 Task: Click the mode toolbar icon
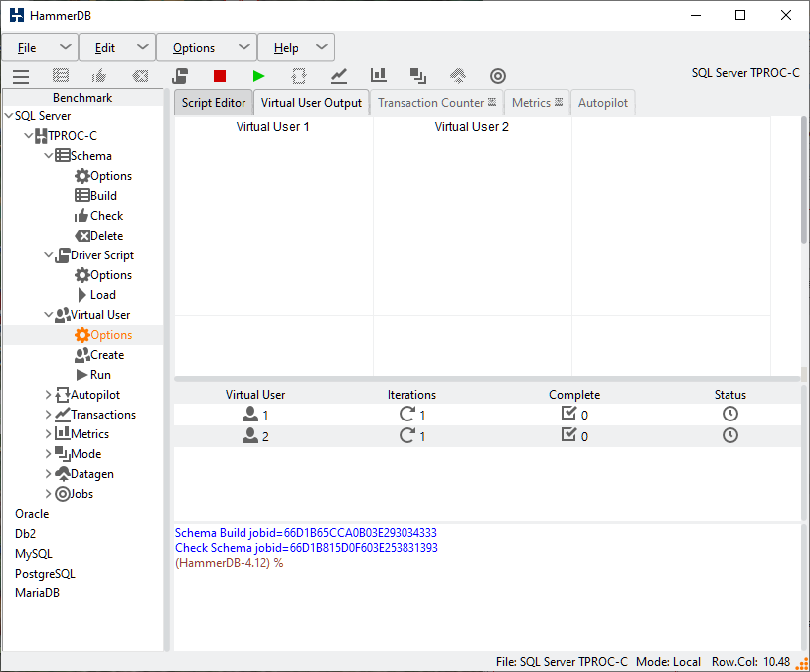coord(417,76)
